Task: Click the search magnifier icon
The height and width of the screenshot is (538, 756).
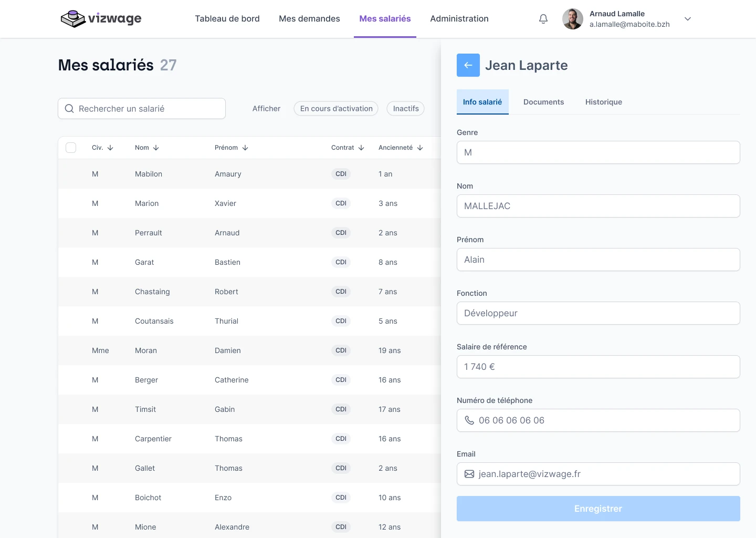Action: click(x=69, y=109)
